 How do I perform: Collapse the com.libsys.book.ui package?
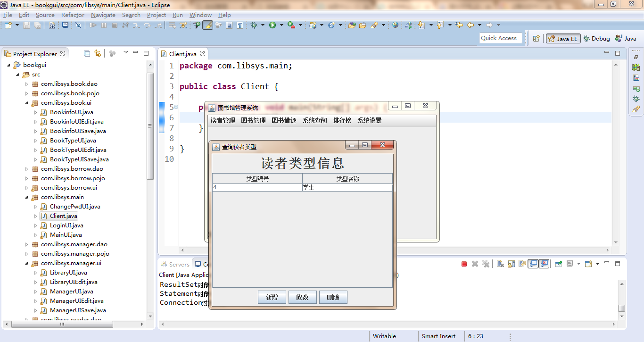pos(27,103)
